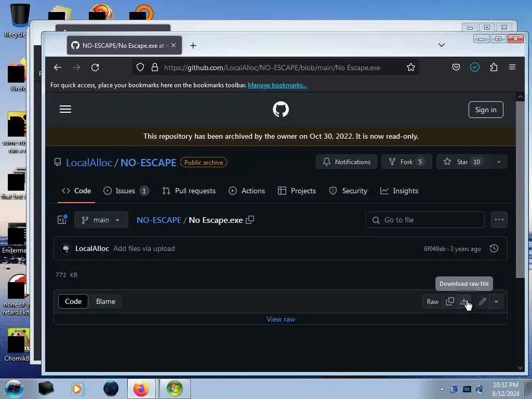This screenshot has height=399, width=532.
Task: Reload the page with the refresh icon
Action: (x=95, y=68)
